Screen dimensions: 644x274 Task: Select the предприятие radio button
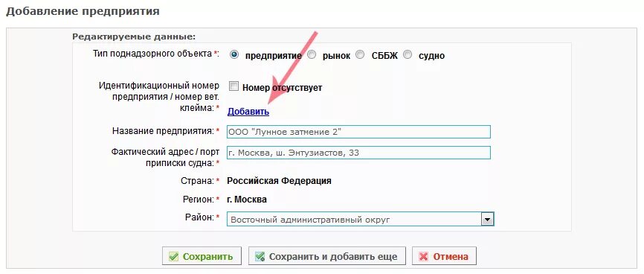click(234, 54)
